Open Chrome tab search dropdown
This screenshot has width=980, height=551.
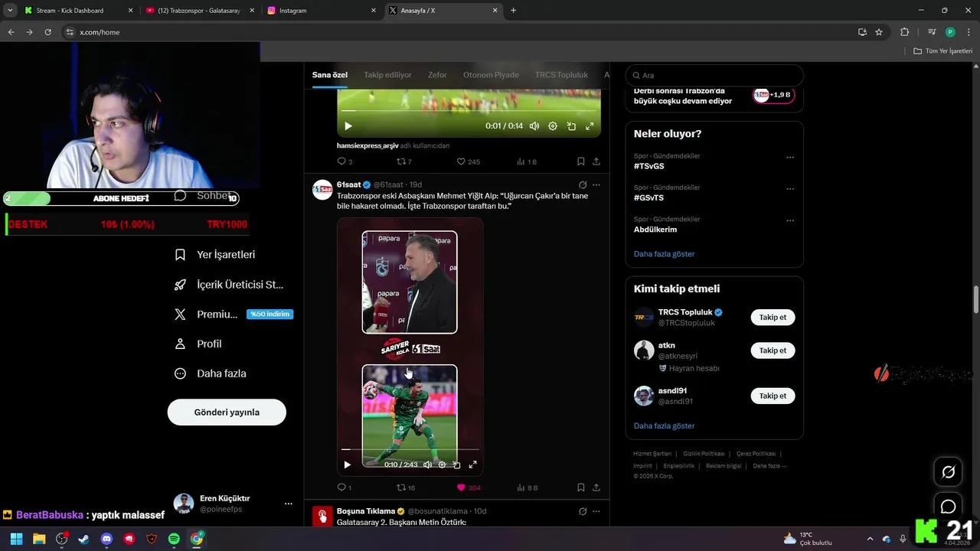click(x=10, y=11)
